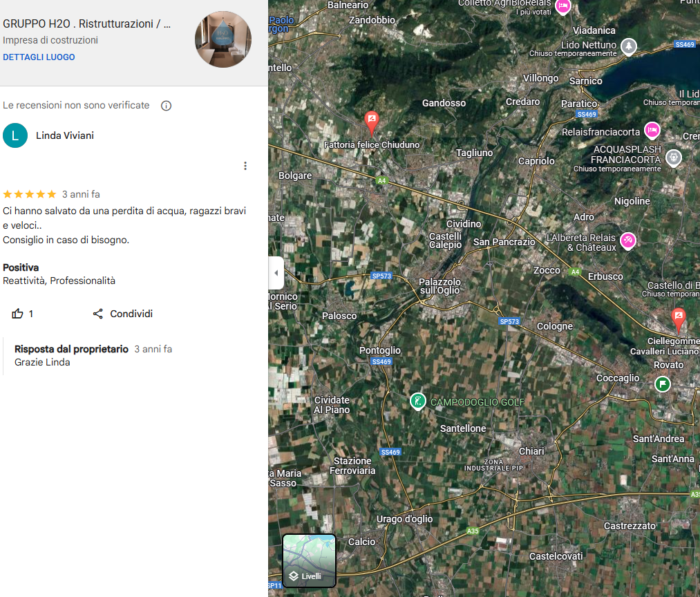Select the ACQUASPLASH FRANCIACORTA marker icon

pyautogui.click(x=673, y=158)
